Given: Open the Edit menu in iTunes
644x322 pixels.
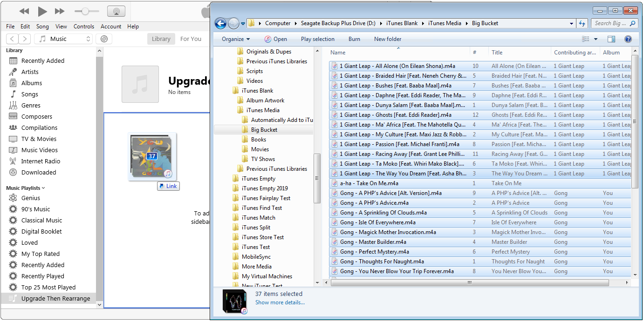Looking at the screenshot, I should coord(25,27).
